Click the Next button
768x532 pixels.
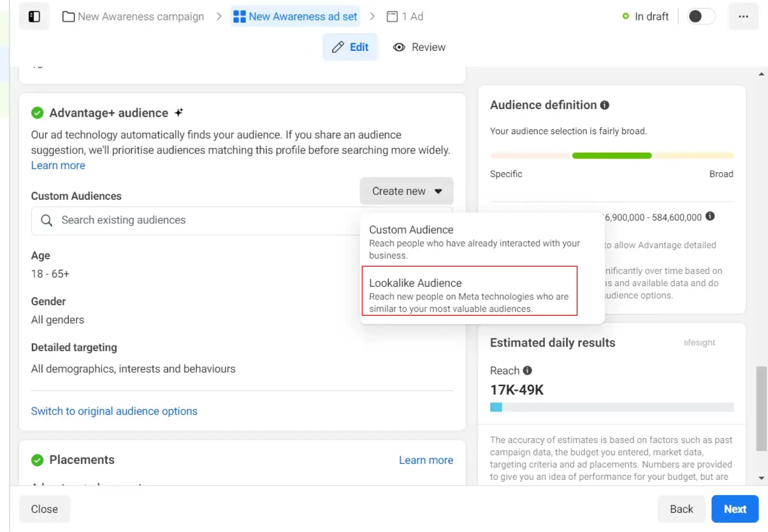tap(735, 509)
